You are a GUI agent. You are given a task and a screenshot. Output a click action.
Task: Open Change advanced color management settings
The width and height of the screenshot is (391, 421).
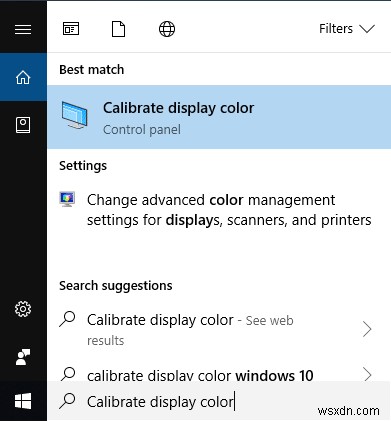point(219,210)
